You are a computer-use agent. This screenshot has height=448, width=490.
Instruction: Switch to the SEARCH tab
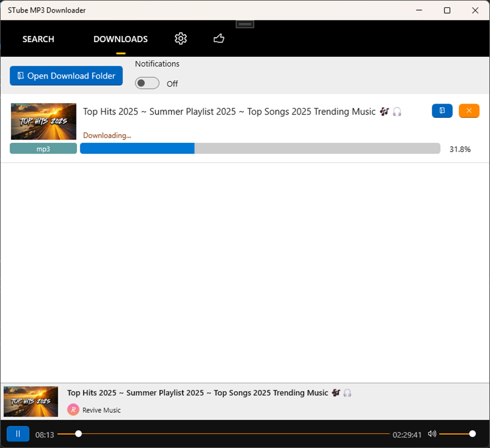[x=38, y=39]
